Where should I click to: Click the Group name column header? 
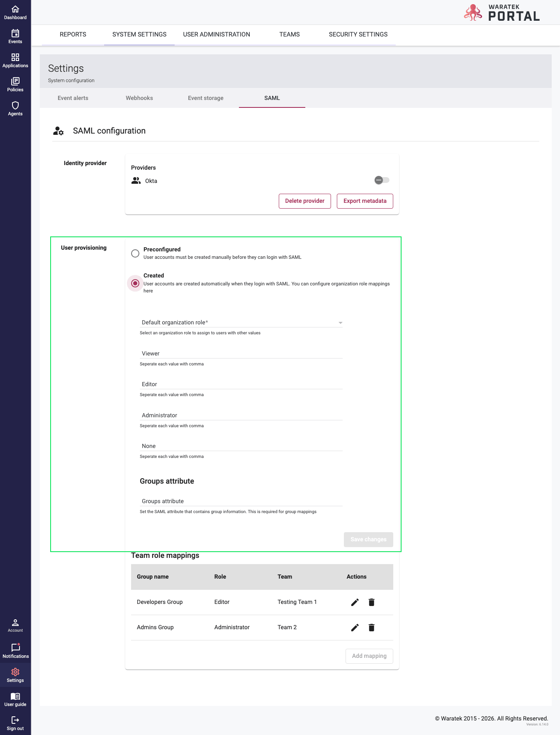(153, 577)
